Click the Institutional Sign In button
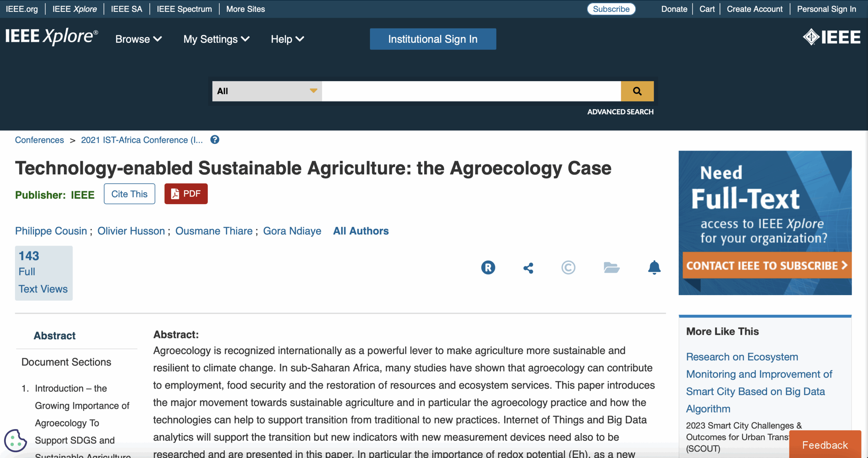This screenshot has height=458, width=868. click(x=433, y=39)
